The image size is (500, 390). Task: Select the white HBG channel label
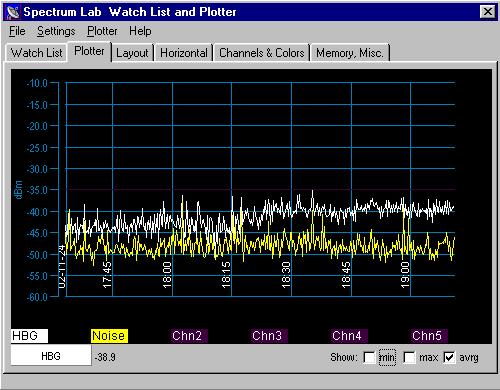(x=29, y=336)
